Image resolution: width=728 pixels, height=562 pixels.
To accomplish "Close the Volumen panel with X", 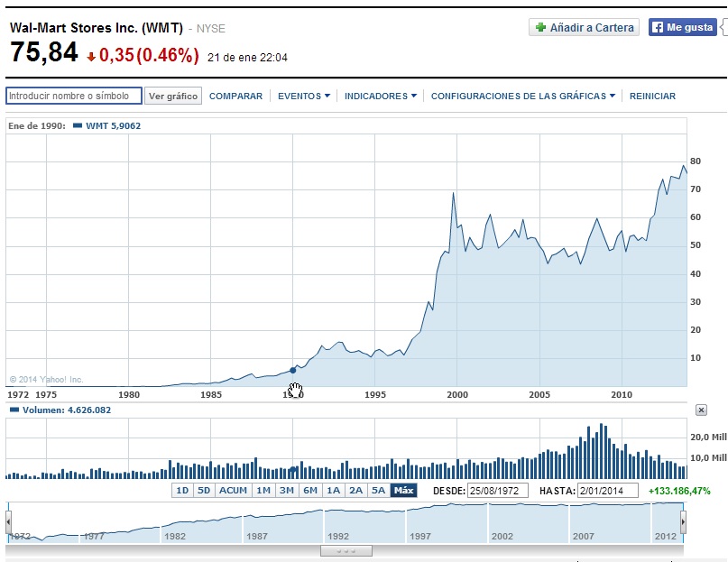I will click(701, 410).
